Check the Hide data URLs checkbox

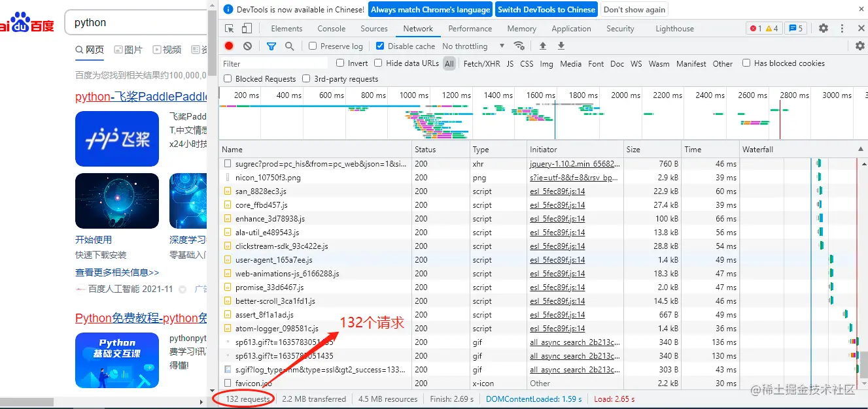[x=378, y=63]
